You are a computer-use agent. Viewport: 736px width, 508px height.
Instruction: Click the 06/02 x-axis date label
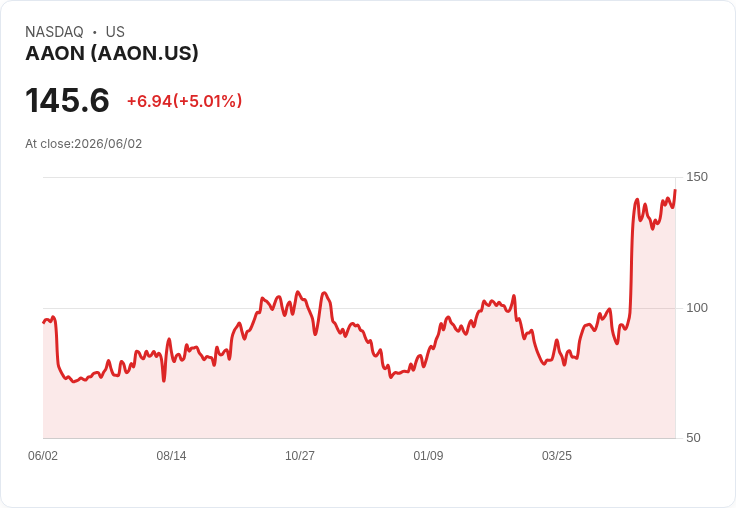point(43,455)
